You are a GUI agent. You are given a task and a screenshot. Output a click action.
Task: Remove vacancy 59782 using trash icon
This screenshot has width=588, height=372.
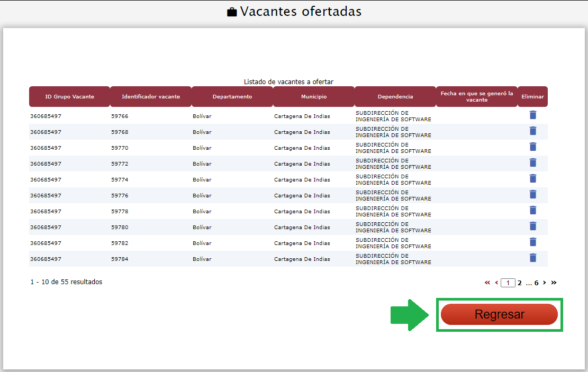[x=532, y=242]
